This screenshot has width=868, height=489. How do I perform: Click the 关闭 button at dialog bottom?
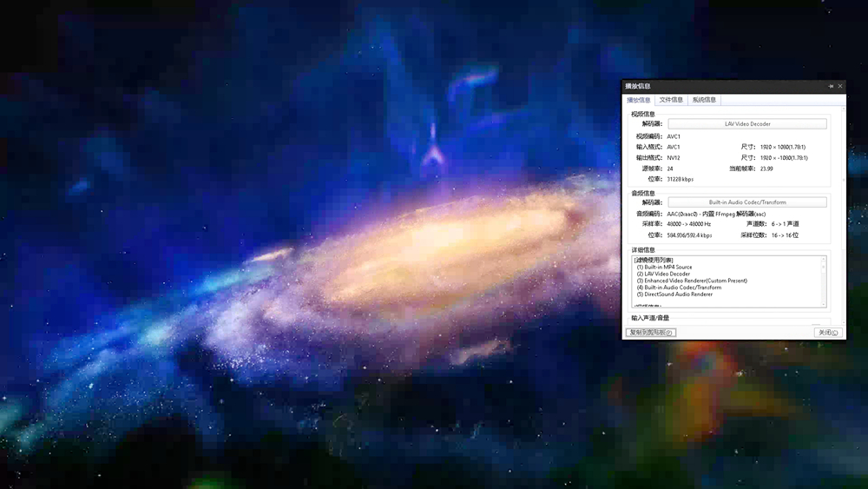pos(828,333)
